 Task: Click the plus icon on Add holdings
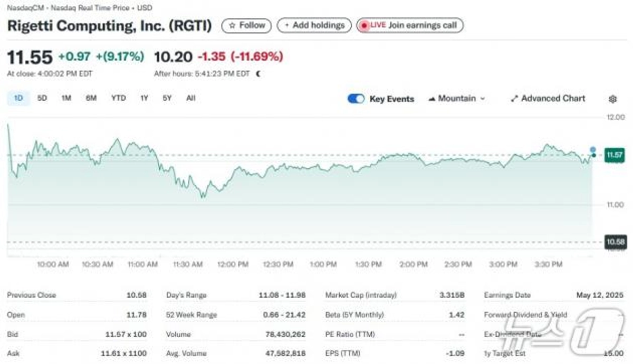click(286, 25)
